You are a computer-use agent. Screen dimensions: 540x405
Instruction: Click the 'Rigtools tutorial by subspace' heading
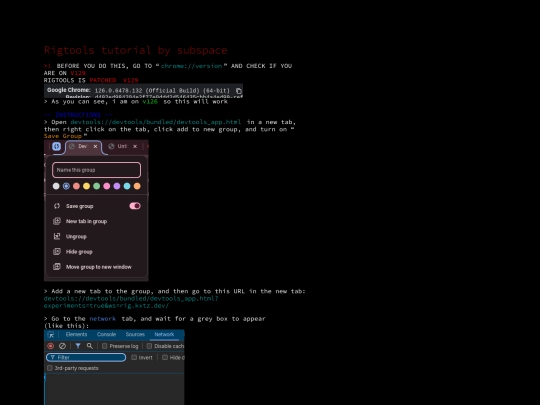point(136,50)
